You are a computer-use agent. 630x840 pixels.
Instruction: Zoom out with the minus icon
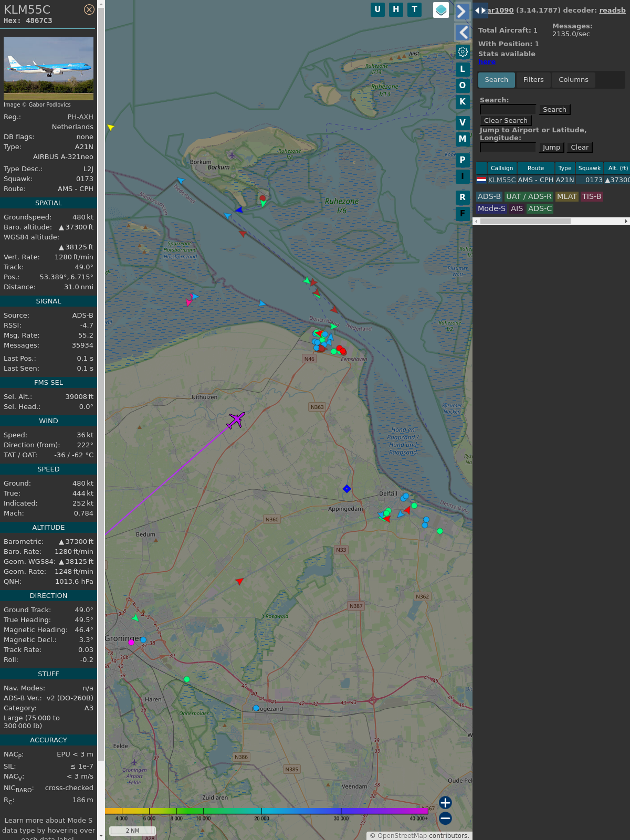(x=445, y=818)
